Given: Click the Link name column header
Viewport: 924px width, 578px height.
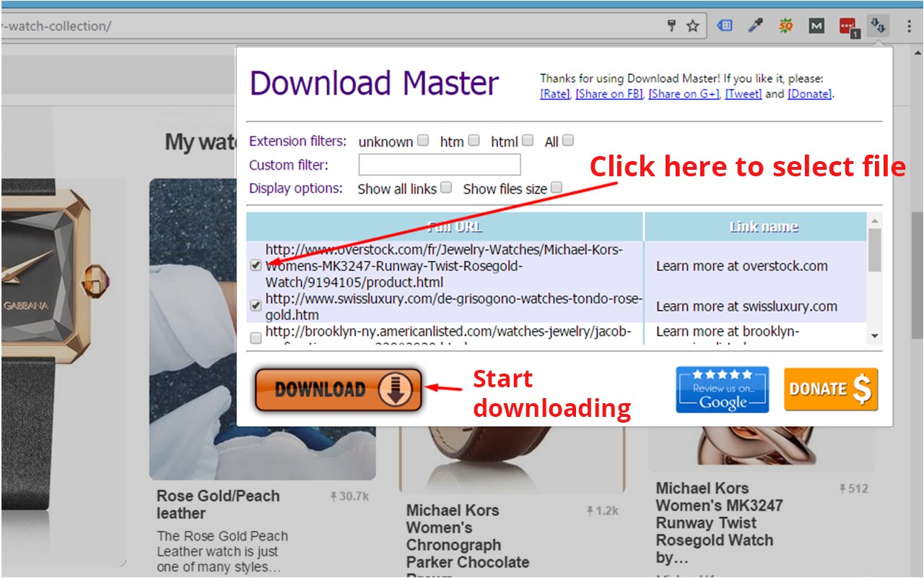Looking at the screenshot, I should tap(756, 227).
